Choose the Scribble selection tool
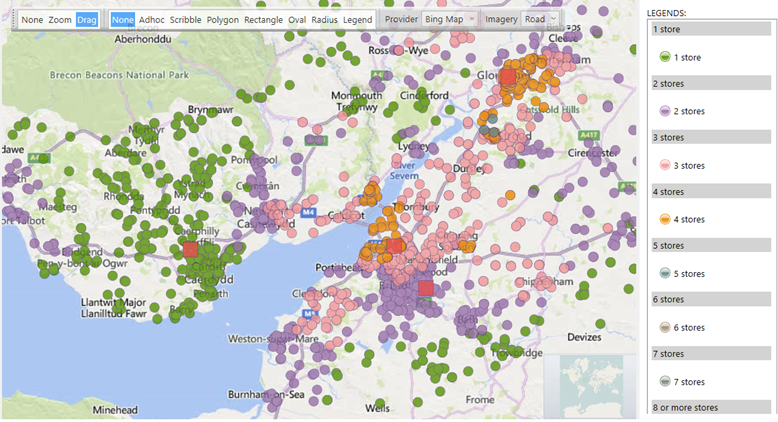The height and width of the screenshot is (422, 778). 186,20
